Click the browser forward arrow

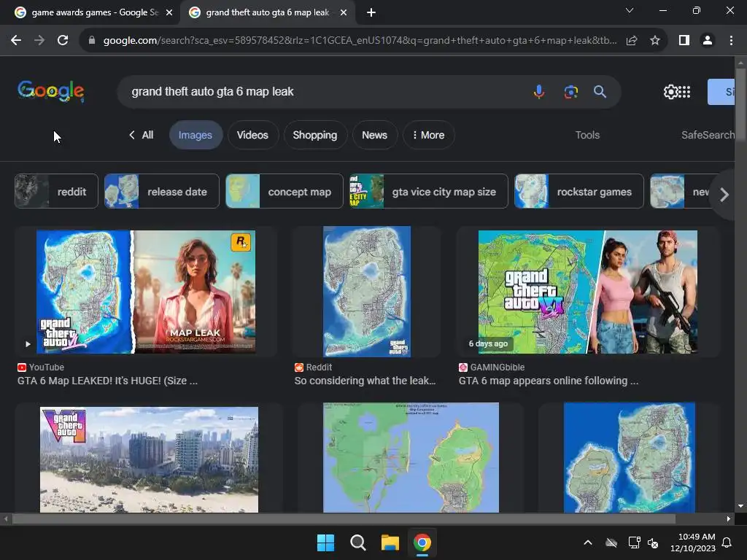click(39, 41)
